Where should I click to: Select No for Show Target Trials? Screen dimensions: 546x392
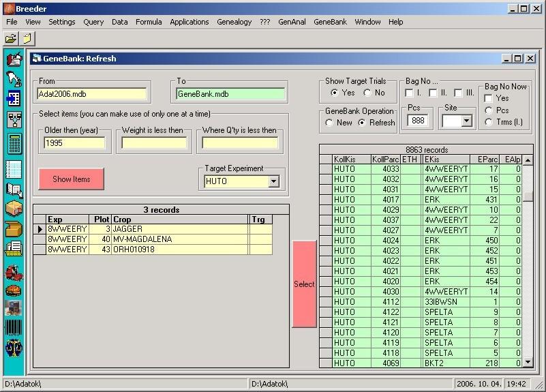coord(367,93)
